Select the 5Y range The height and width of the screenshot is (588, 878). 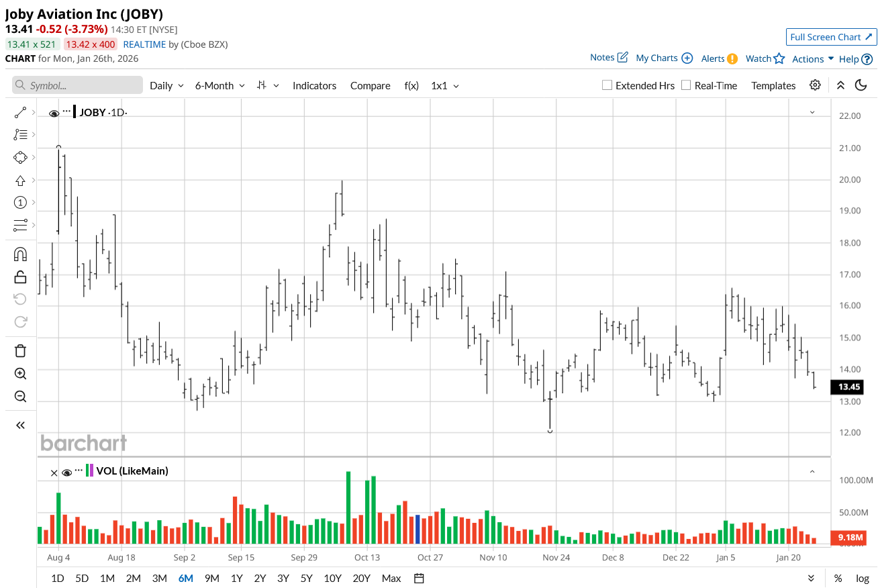306,578
